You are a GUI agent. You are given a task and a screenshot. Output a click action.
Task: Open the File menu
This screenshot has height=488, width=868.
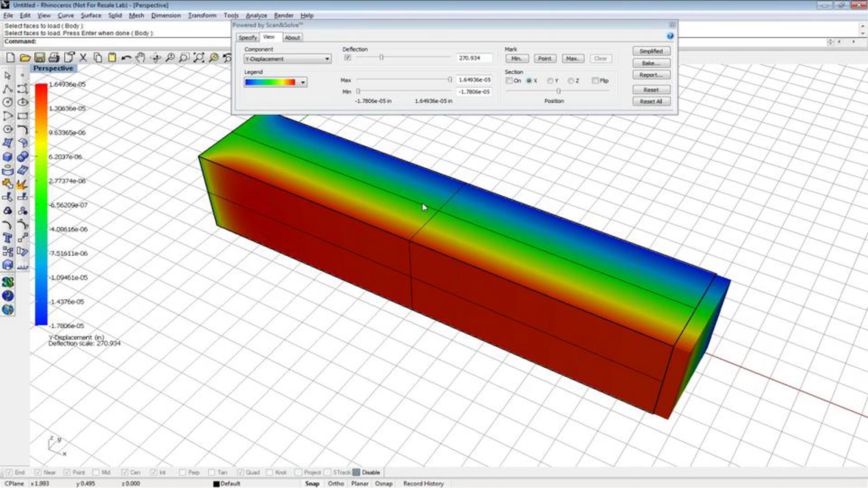coord(8,16)
